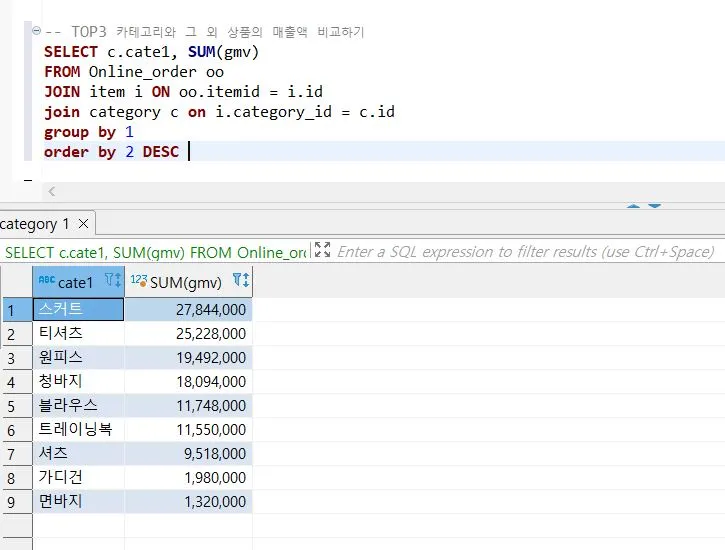Viewport: 725px width, 550px height.
Task: Select value 1,980,000
Action: [188, 477]
